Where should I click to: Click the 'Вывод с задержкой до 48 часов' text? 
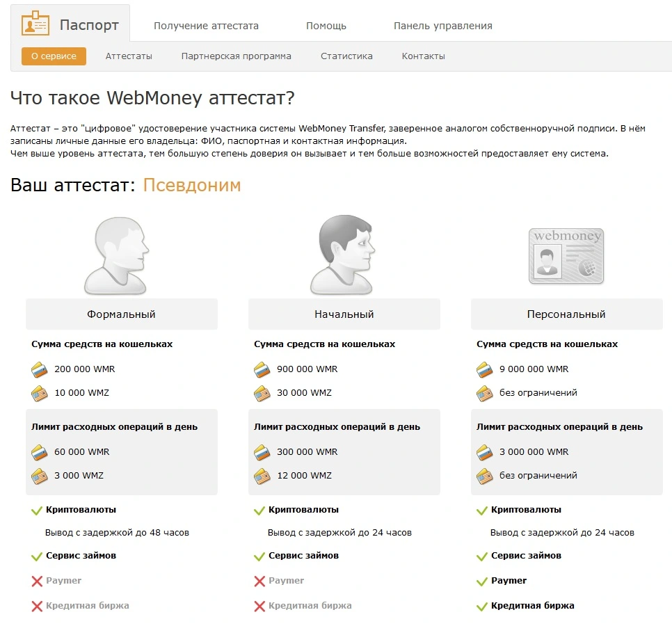click(117, 533)
